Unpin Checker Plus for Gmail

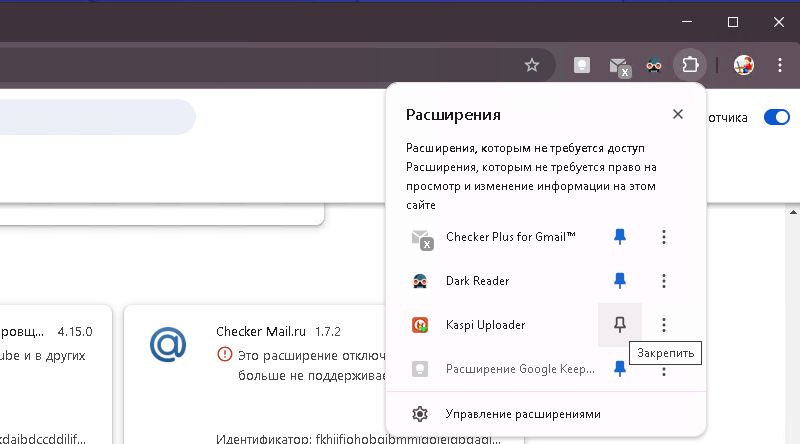coord(620,237)
